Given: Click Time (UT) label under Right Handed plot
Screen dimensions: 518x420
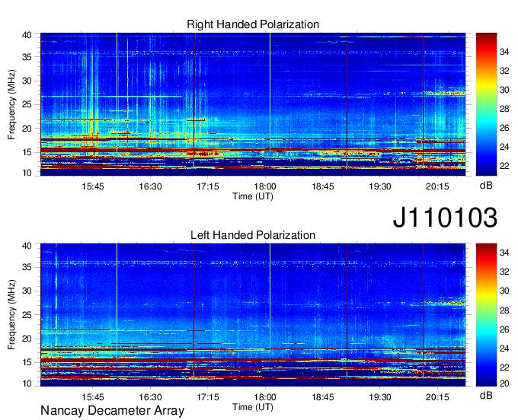Looking at the screenshot, I should pos(253,196).
